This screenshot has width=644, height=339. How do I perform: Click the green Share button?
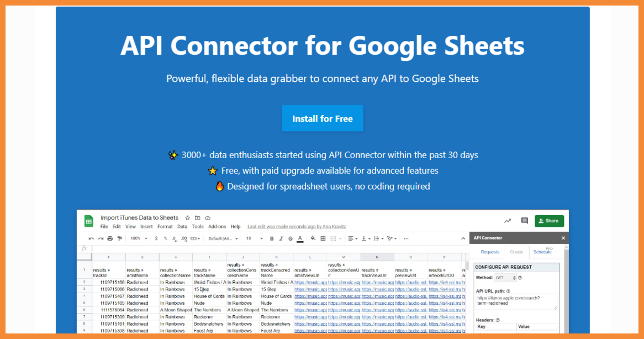pyautogui.click(x=549, y=221)
